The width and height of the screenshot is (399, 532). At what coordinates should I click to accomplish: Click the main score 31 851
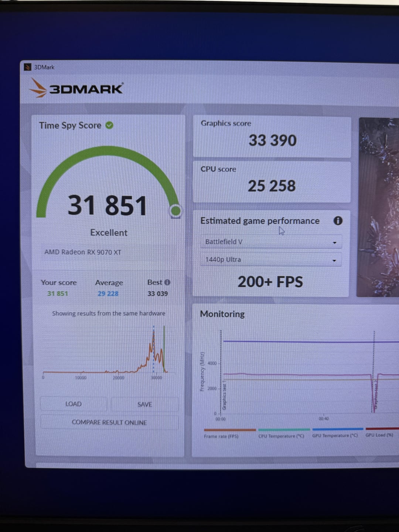108,205
